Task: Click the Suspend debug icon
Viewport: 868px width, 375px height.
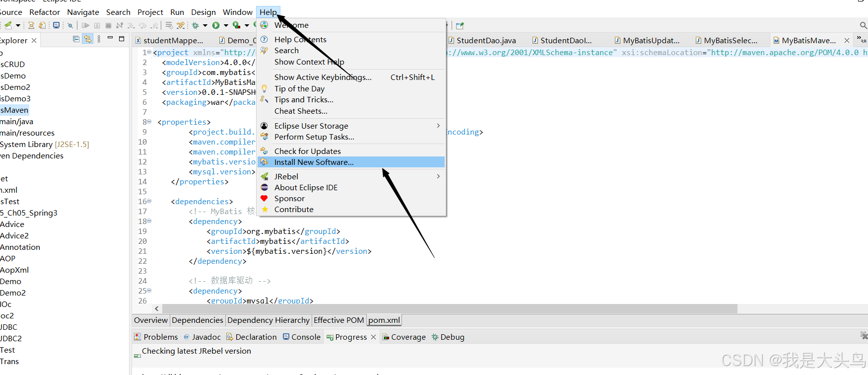Action: coord(97,25)
